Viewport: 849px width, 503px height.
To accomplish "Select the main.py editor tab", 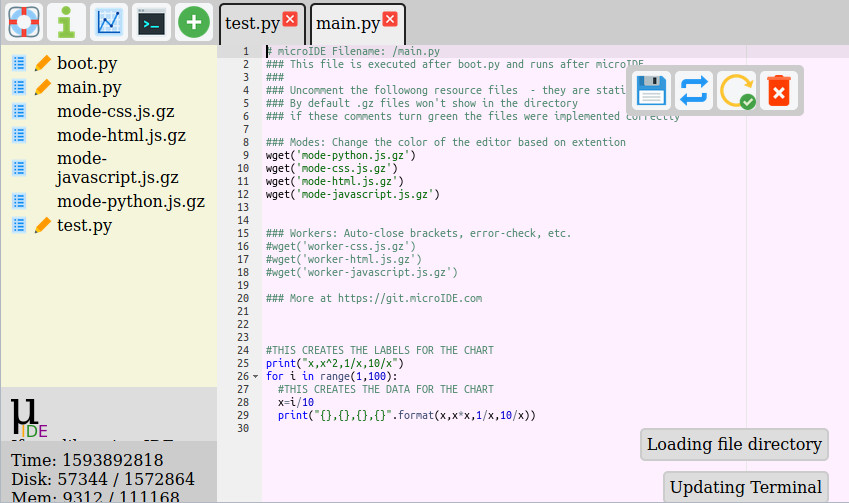I will point(347,23).
